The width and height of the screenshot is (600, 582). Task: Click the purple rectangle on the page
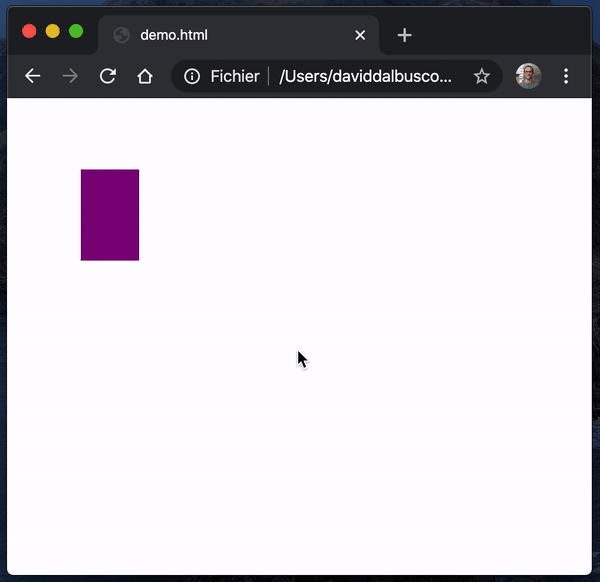(x=110, y=215)
